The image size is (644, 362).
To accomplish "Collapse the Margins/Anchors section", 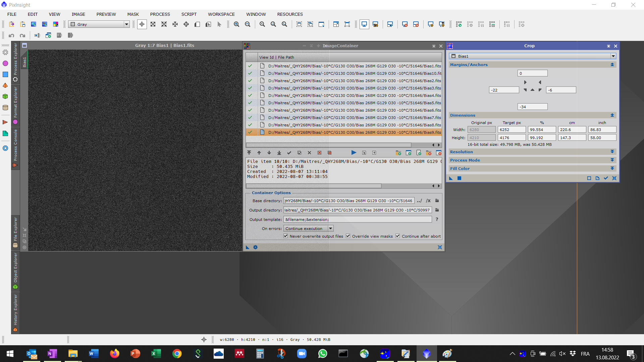I will click(612, 64).
